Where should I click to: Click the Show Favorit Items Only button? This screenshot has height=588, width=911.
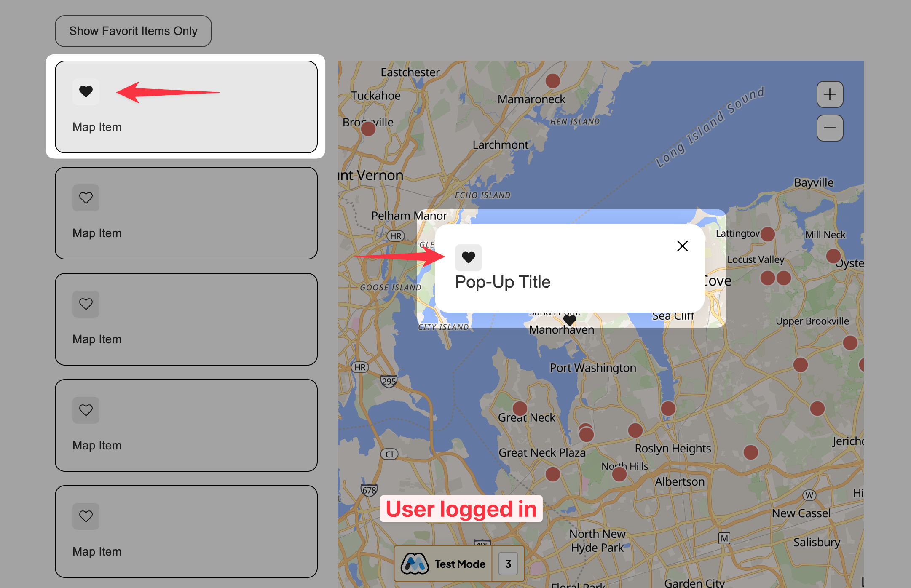click(x=133, y=31)
